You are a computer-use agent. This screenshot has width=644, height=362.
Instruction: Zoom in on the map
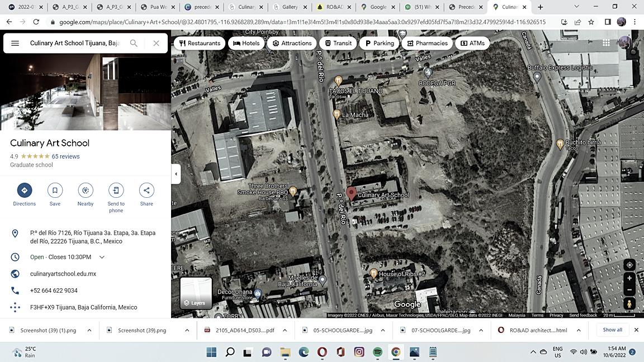tap(629, 278)
